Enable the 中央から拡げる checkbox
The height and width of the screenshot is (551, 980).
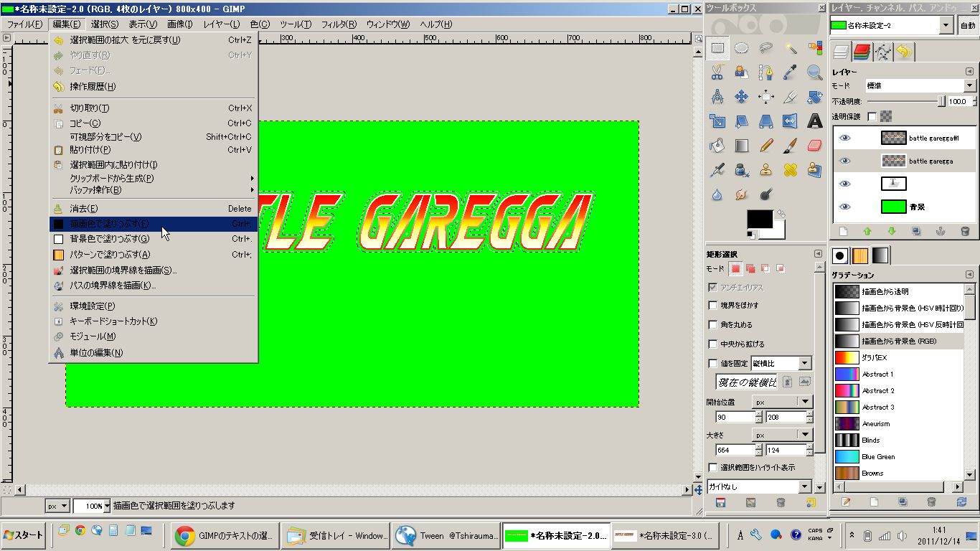(x=713, y=344)
